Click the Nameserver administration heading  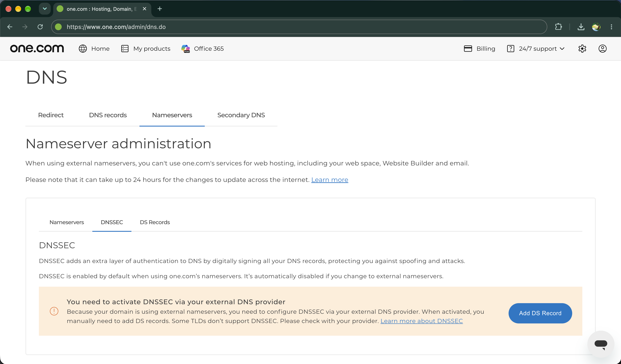click(x=118, y=144)
